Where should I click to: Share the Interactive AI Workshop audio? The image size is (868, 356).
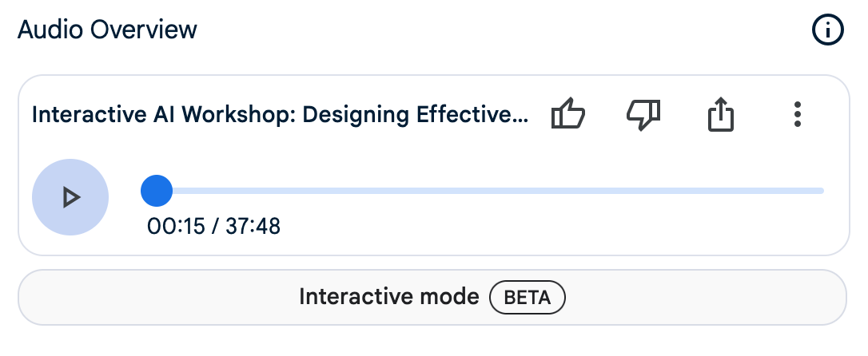tap(721, 114)
